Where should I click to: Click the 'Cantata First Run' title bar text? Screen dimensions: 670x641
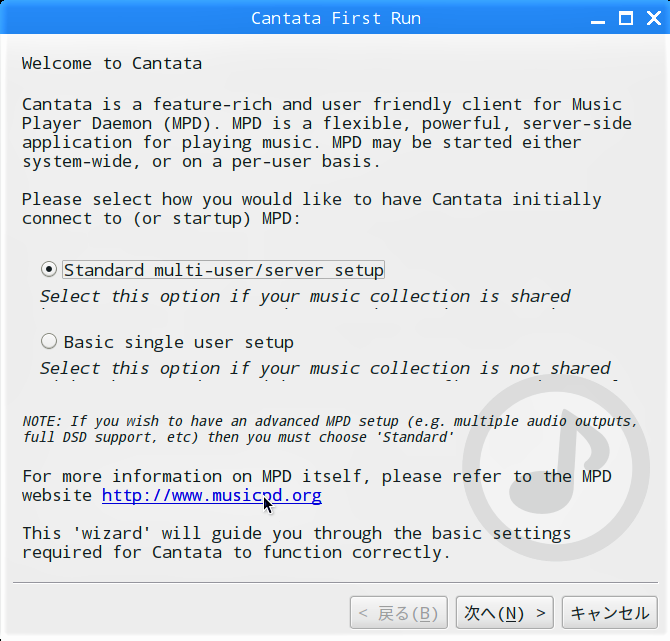tap(336, 18)
